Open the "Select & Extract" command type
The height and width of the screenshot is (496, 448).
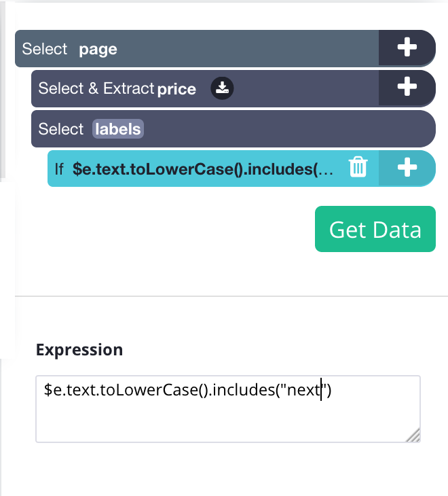tap(96, 88)
